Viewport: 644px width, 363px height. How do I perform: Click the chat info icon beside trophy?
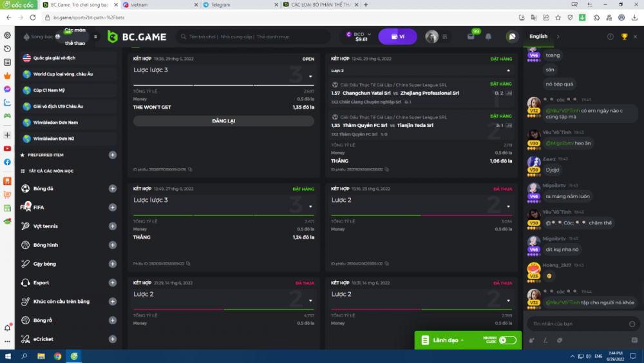[x=611, y=37]
